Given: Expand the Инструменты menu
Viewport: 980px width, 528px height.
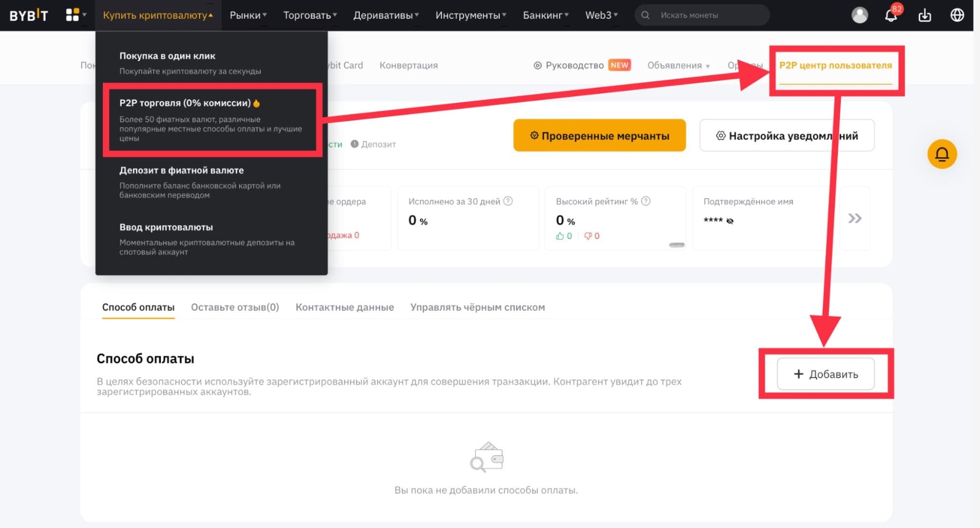Looking at the screenshot, I should tap(471, 15).
